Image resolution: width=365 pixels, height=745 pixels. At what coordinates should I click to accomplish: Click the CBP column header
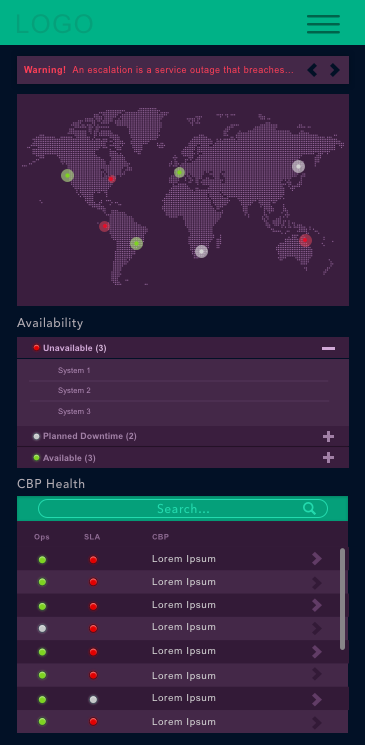161,537
